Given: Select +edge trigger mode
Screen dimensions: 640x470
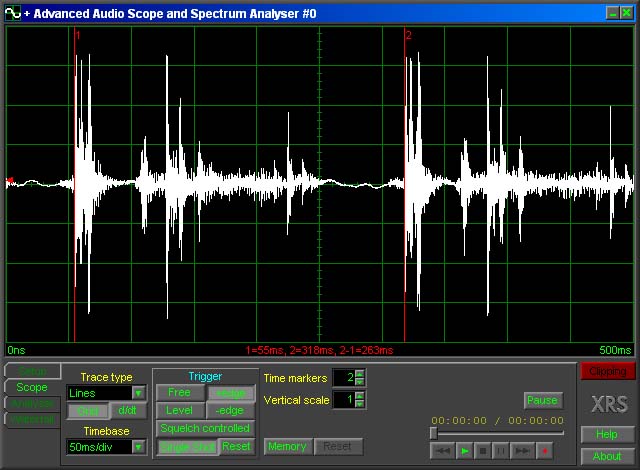Looking at the screenshot, I should click(231, 392).
